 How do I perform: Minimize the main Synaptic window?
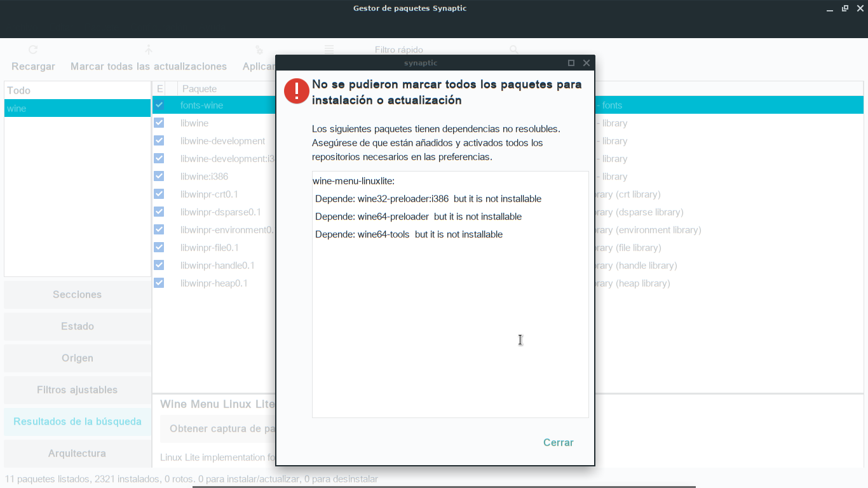pos(830,8)
